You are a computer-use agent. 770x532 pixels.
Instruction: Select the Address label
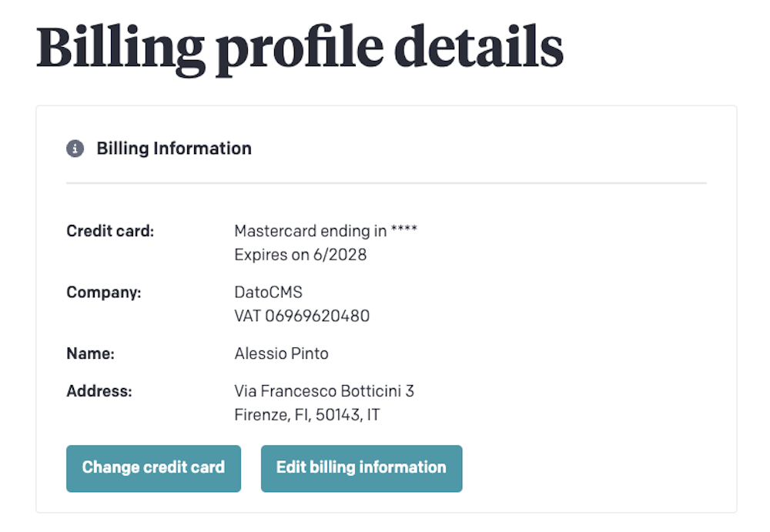coord(99,391)
